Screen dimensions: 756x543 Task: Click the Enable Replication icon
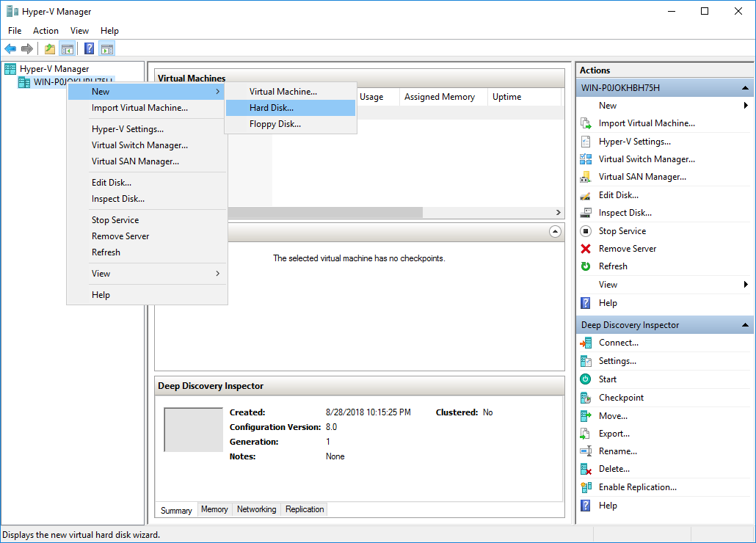(x=586, y=486)
